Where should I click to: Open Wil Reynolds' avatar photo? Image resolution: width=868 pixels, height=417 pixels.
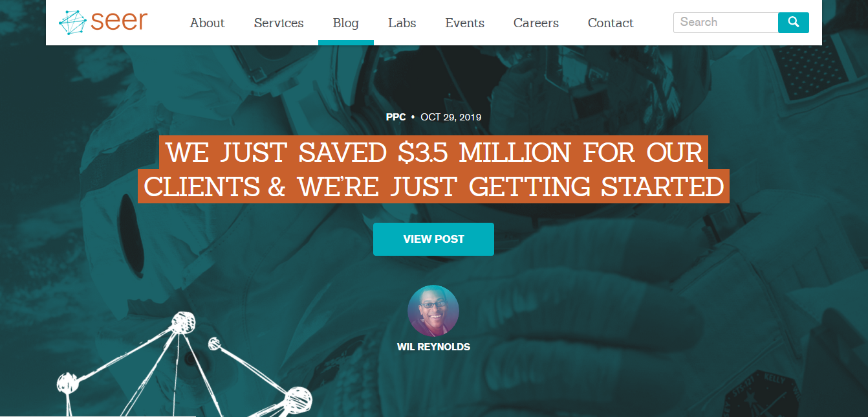pos(433,311)
